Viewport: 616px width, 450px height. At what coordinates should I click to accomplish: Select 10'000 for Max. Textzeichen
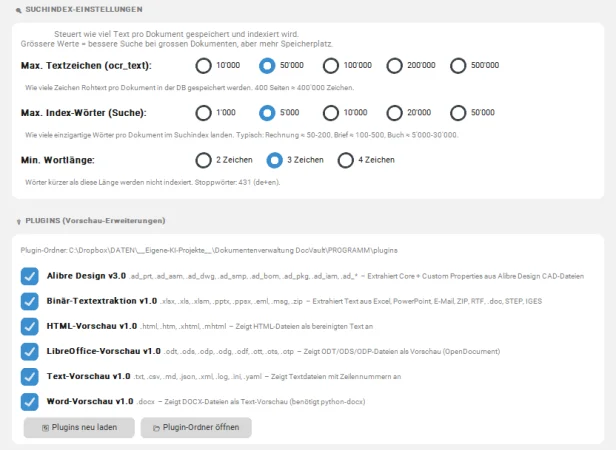[x=204, y=66]
